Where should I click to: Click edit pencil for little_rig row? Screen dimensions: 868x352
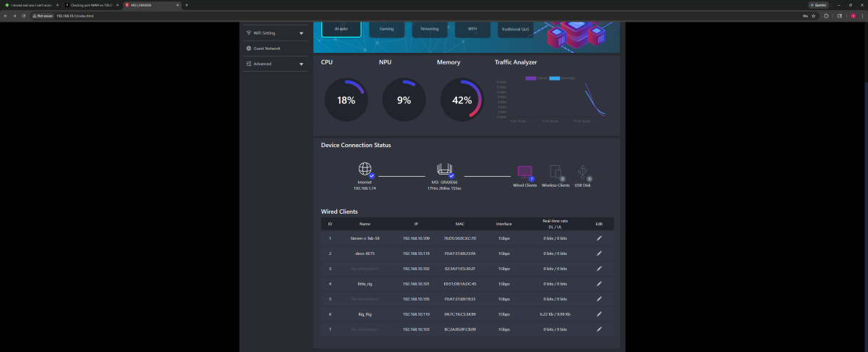click(x=599, y=283)
